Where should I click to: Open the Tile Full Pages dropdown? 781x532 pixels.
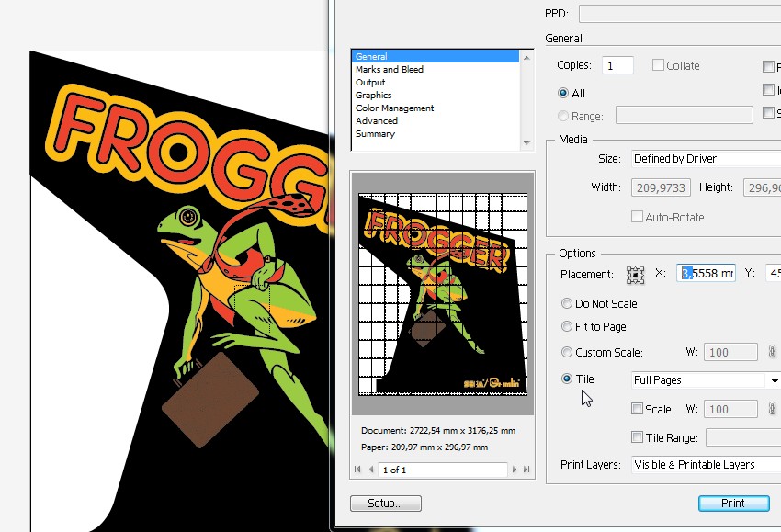tap(706, 380)
